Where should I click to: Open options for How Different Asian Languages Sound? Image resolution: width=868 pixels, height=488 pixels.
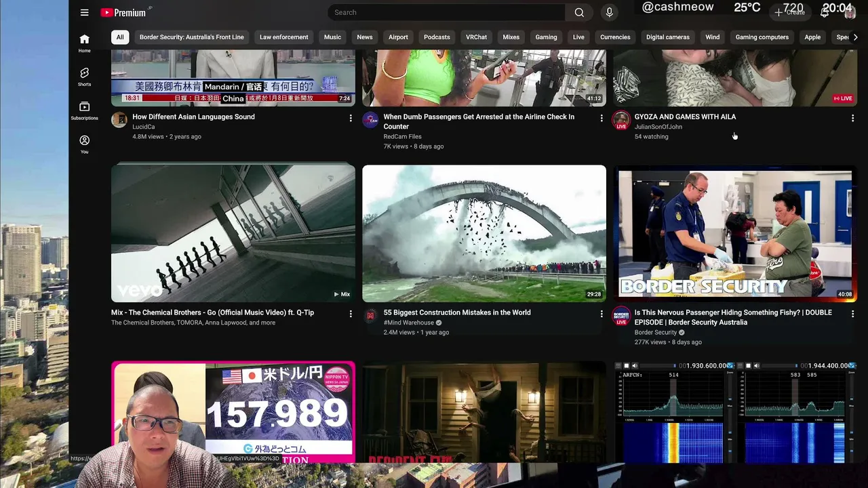coord(351,118)
